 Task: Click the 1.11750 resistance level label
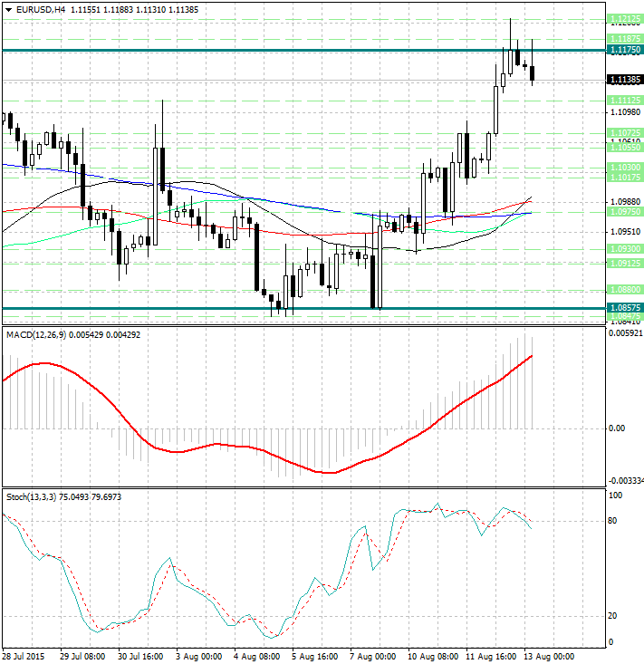tap(625, 51)
